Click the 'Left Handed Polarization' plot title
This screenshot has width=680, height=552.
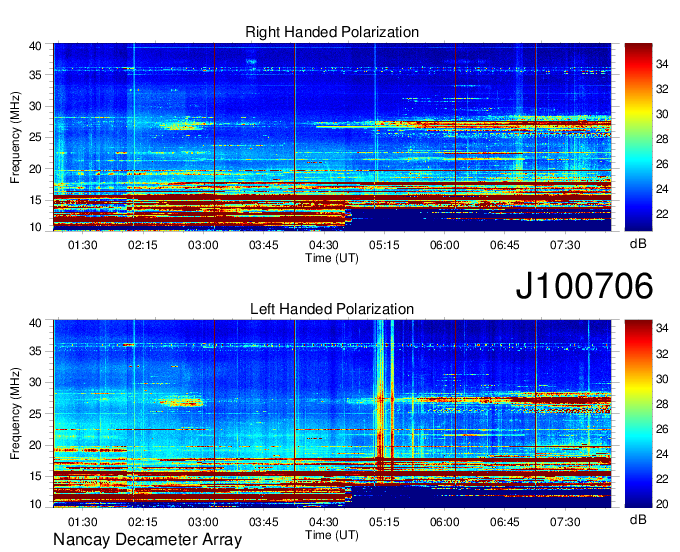pos(332,309)
